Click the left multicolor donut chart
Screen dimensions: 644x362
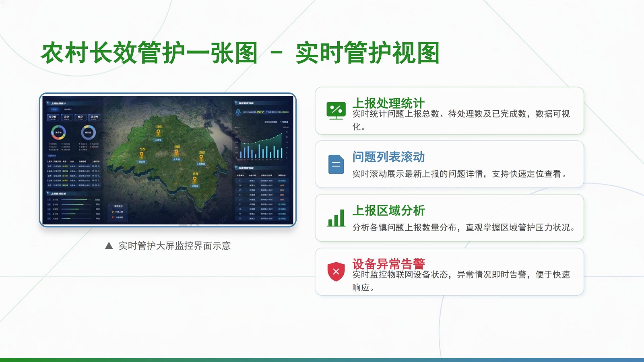58,132
